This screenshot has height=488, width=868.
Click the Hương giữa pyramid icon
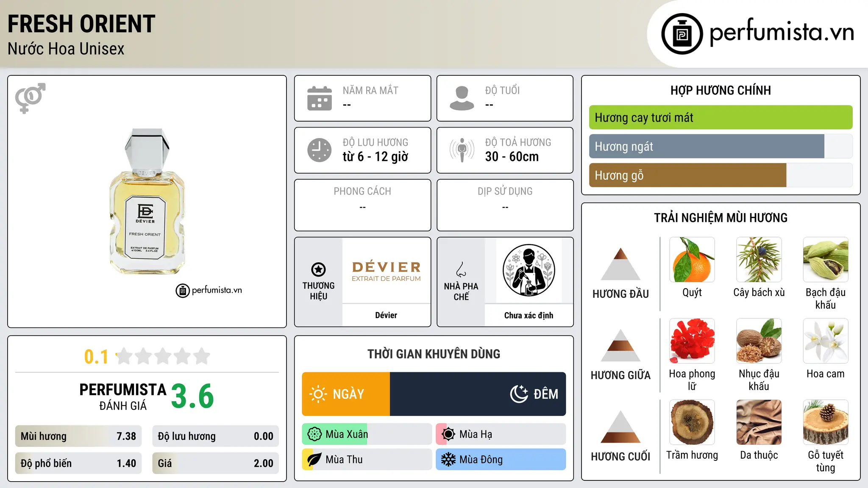(x=620, y=345)
